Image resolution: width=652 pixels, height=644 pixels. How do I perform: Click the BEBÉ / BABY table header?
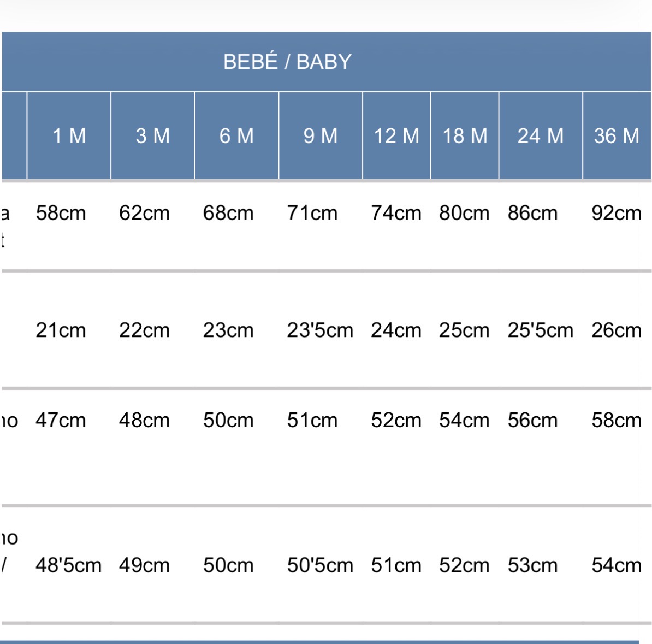(287, 62)
